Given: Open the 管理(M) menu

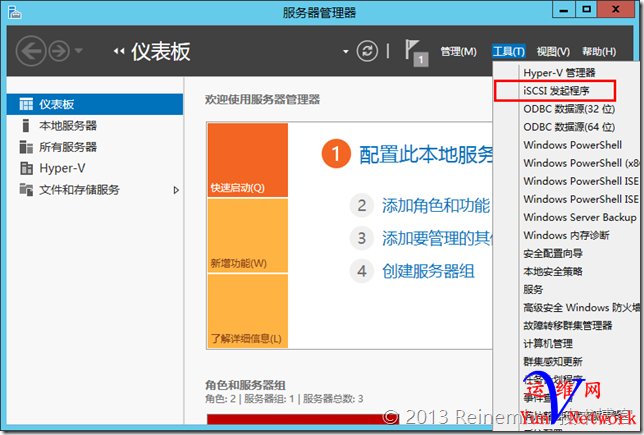Looking at the screenshot, I should (x=458, y=52).
